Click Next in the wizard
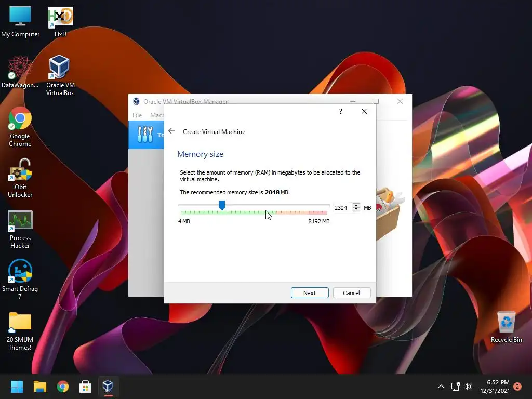 tap(310, 293)
